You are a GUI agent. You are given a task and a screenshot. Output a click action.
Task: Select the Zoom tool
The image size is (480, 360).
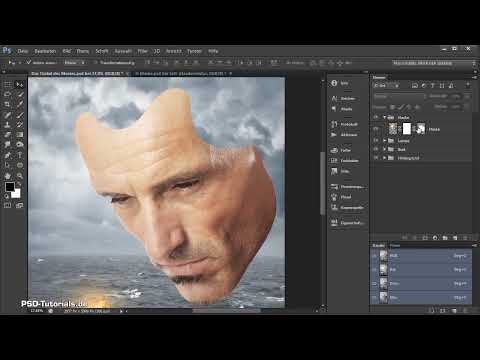pyautogui.click(x=20, y=176)
